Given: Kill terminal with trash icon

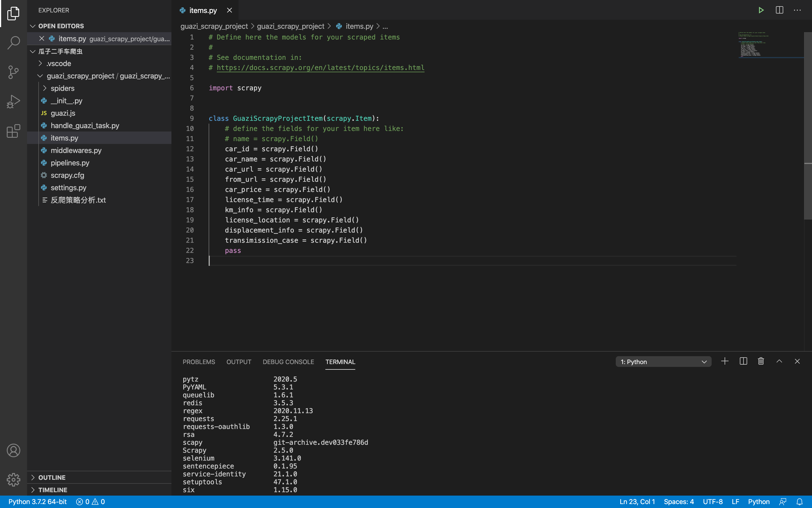Looking at the screenshot, I should (761, 362).
